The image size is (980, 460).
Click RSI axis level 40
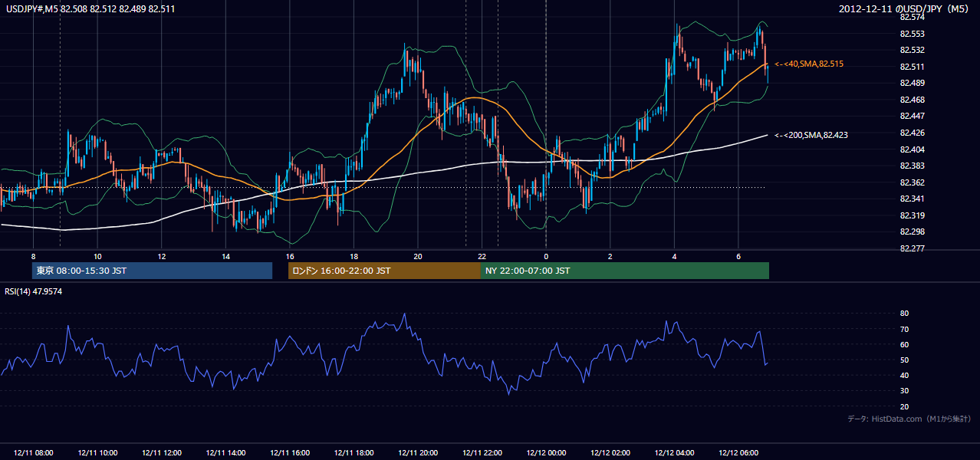[x=904, y=375]
